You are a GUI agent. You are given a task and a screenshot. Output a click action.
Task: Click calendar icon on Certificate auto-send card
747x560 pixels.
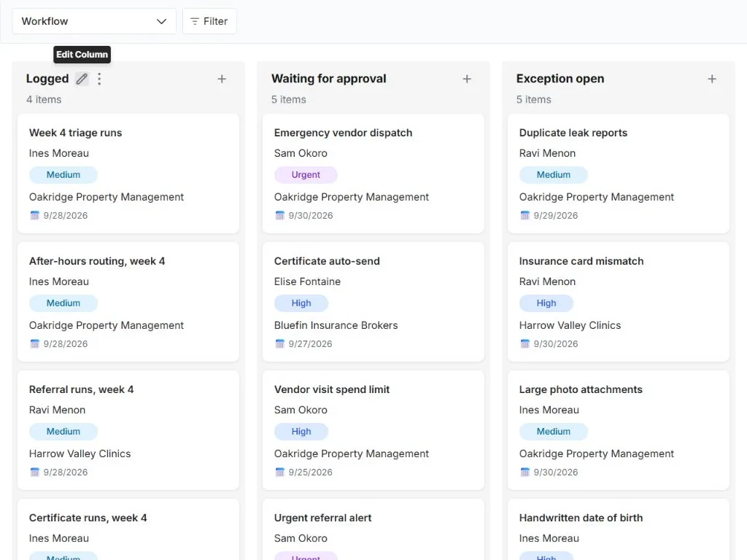[x=279, y=344]
